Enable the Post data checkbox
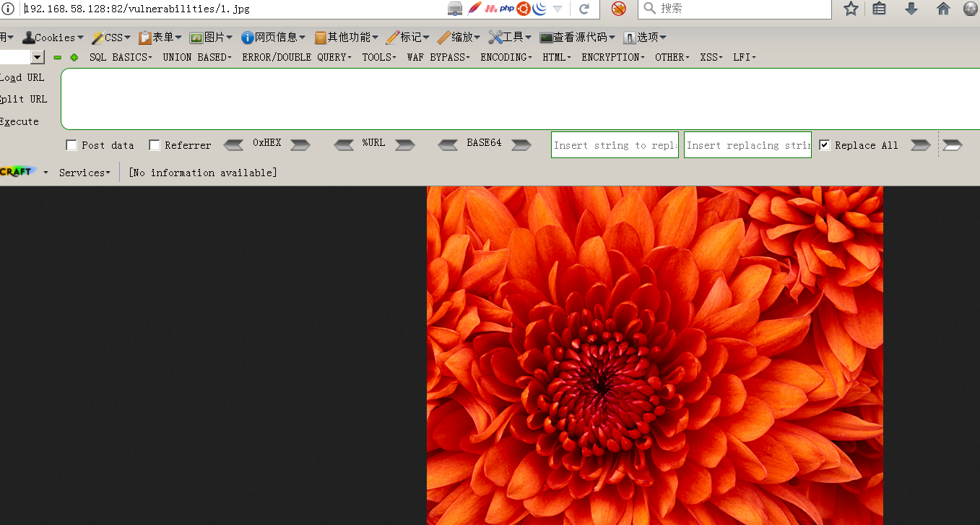This screenshot has height=525, width=980. click(71, 145)
